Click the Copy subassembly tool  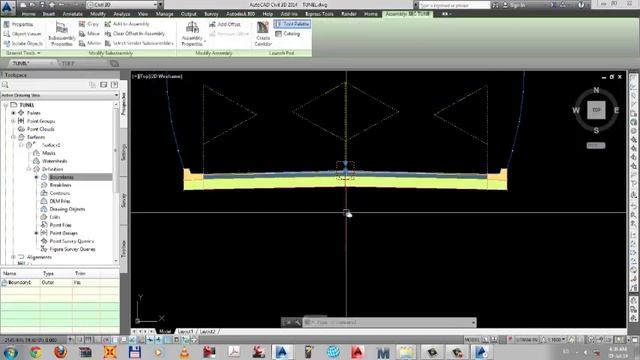(89, 24)
